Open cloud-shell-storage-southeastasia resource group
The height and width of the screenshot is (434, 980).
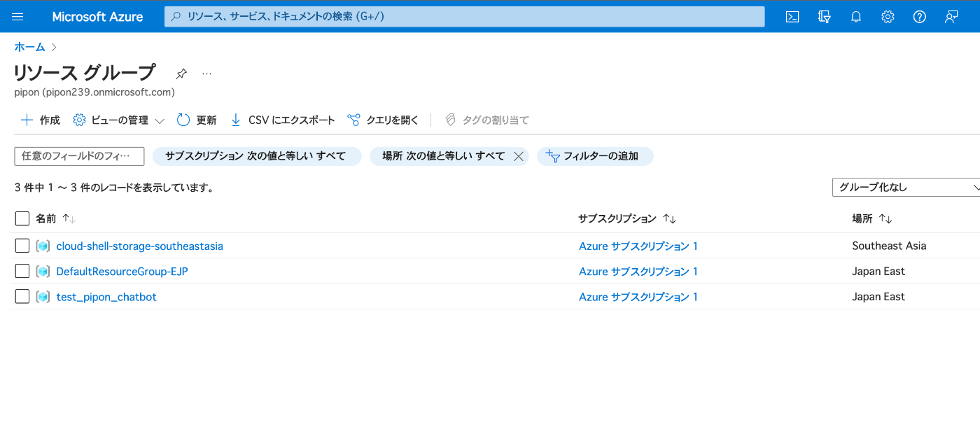(140, 246)
